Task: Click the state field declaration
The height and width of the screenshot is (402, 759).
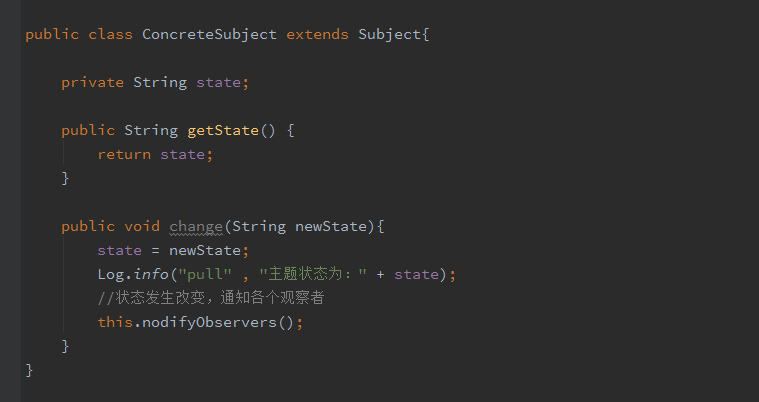Action: point(218,82)
